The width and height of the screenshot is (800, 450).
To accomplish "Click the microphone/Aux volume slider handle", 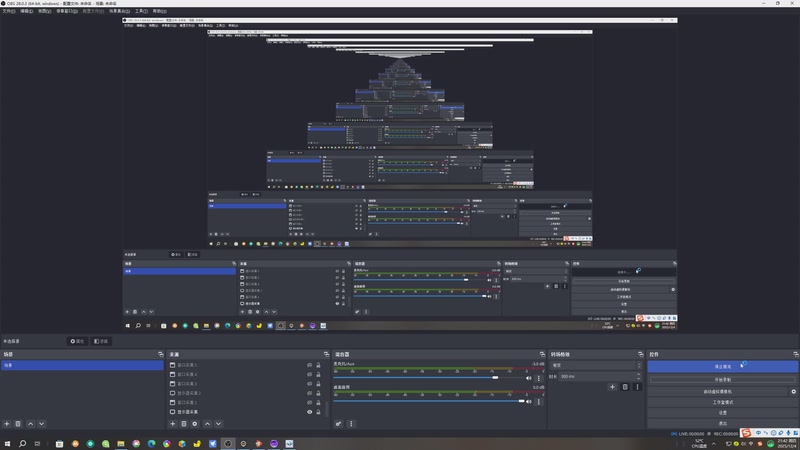I will (x=495, y=378).
